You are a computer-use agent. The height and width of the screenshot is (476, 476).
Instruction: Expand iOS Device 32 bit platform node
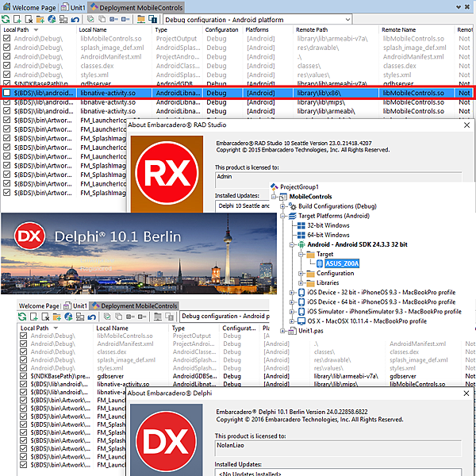(292, 293)
